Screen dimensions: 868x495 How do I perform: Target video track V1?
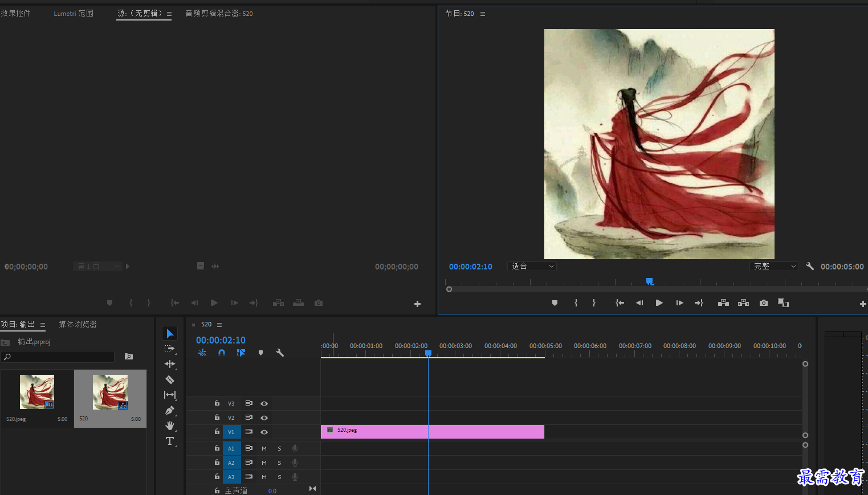click(x=231, y=432)
